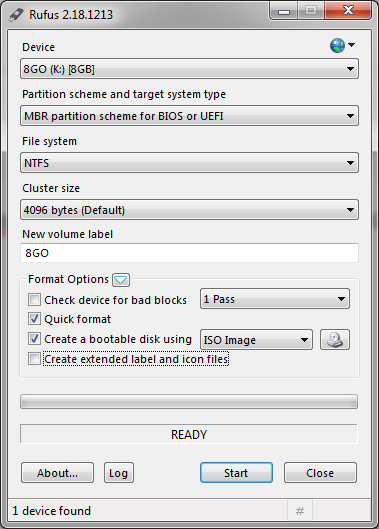Close Rufus with the title bar X

point(348,10)
